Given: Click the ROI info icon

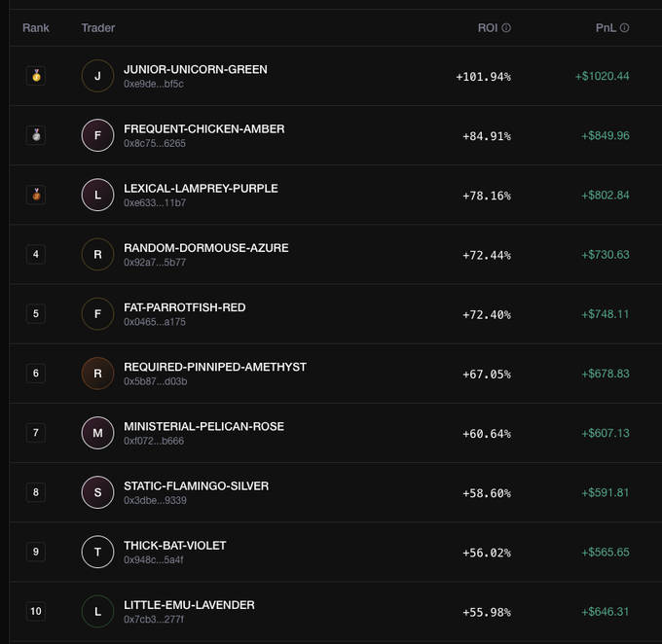Looking at the screenshot, I should click(506, 28).
